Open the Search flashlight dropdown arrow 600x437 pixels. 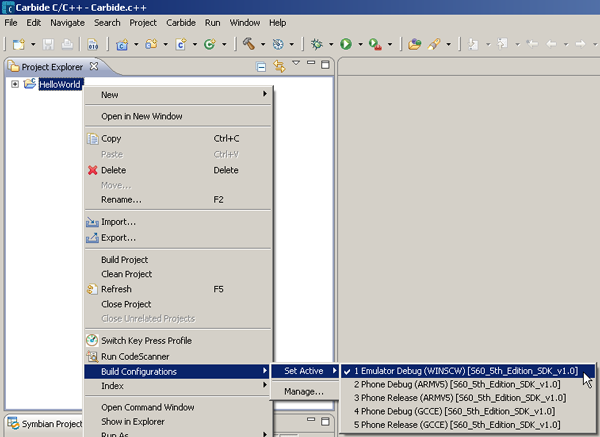point(448,44)
